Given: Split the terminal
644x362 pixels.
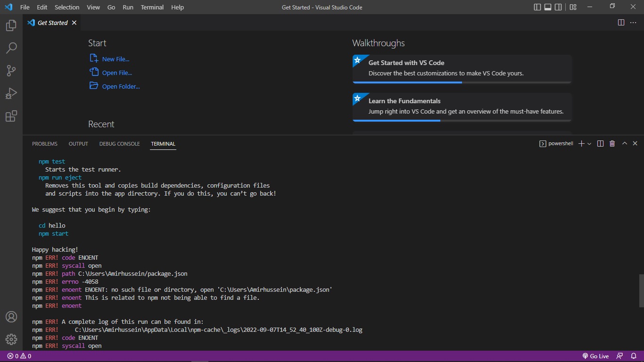Looking at the screenshot, I should 601,144.
